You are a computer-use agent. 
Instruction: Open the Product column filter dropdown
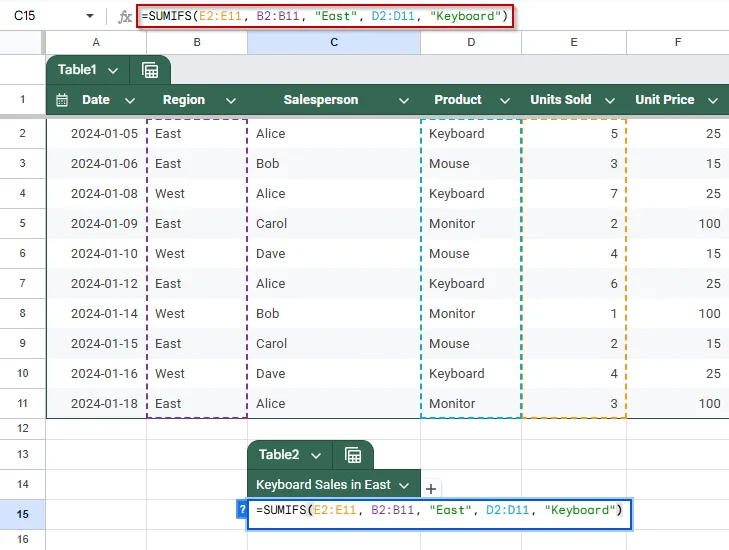click(x=505, y=100)
